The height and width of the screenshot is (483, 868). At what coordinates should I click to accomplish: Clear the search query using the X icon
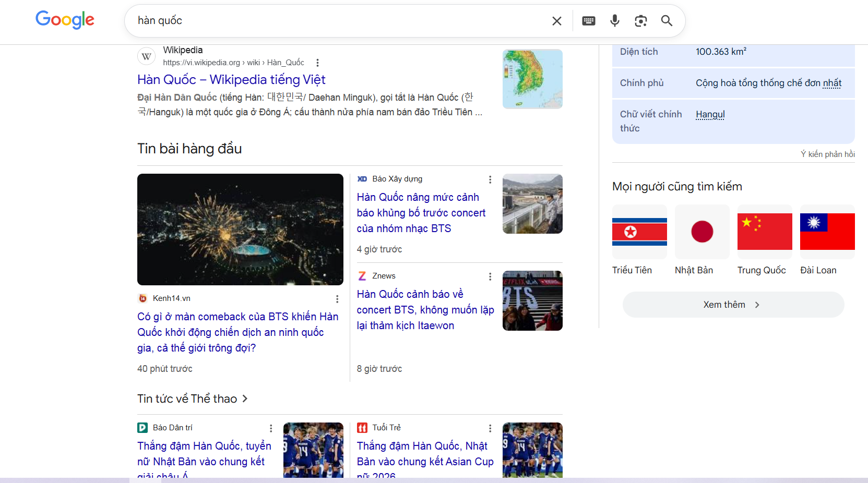pos(556,21)
